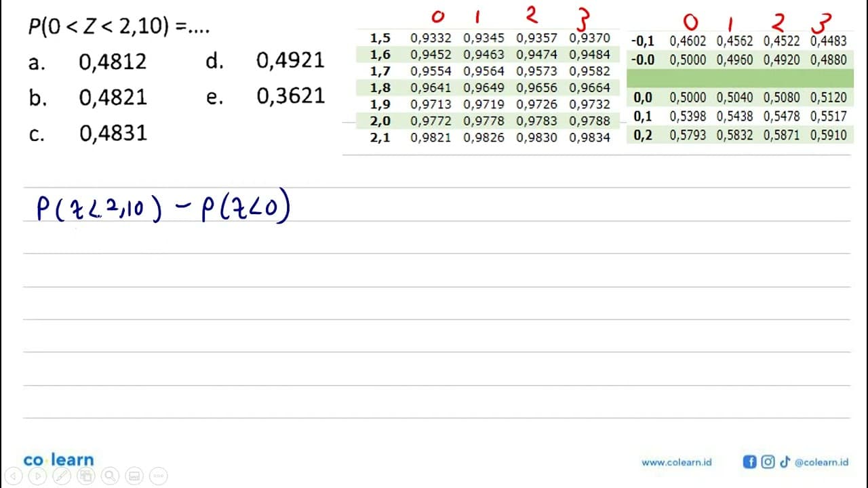Open the see-all-slides icon
Viewport: 868px width, 488px height.
(85, 476)
